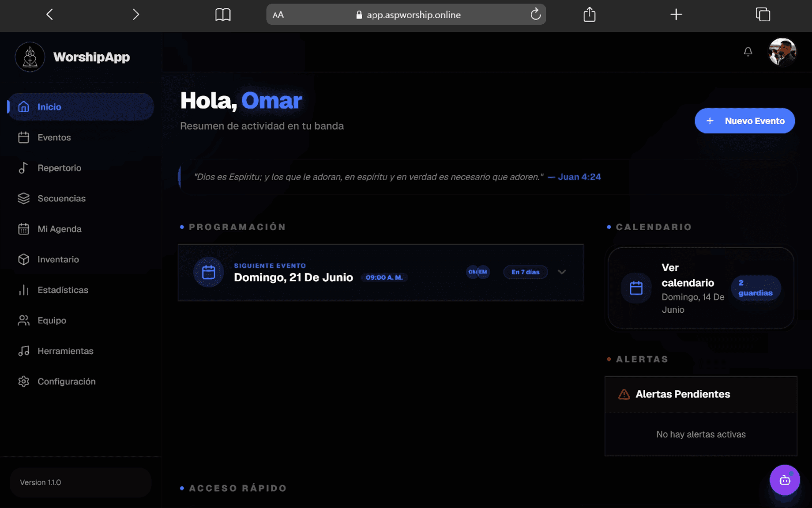Click the calendar icon in the Ver calendario card
The width and height of the screenshot is (812, 508).
tap(636, 288)
